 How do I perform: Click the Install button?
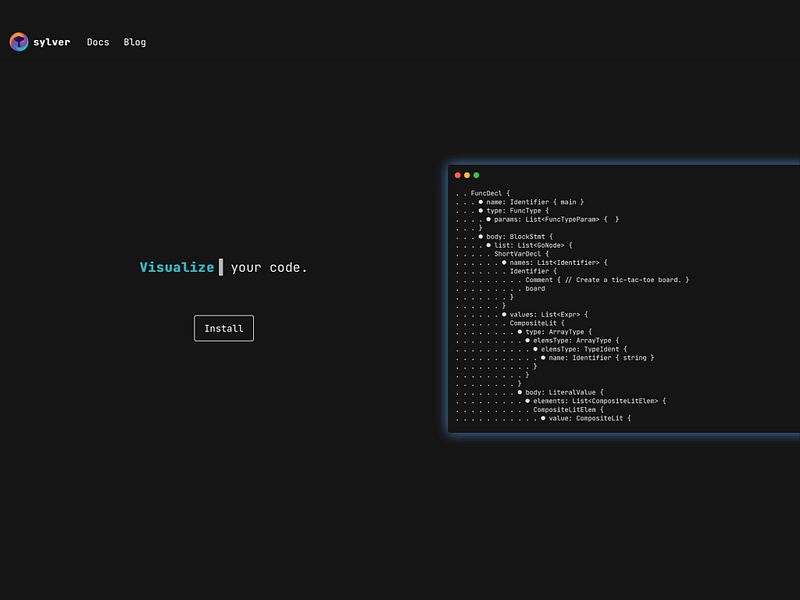tap(223, 328)
